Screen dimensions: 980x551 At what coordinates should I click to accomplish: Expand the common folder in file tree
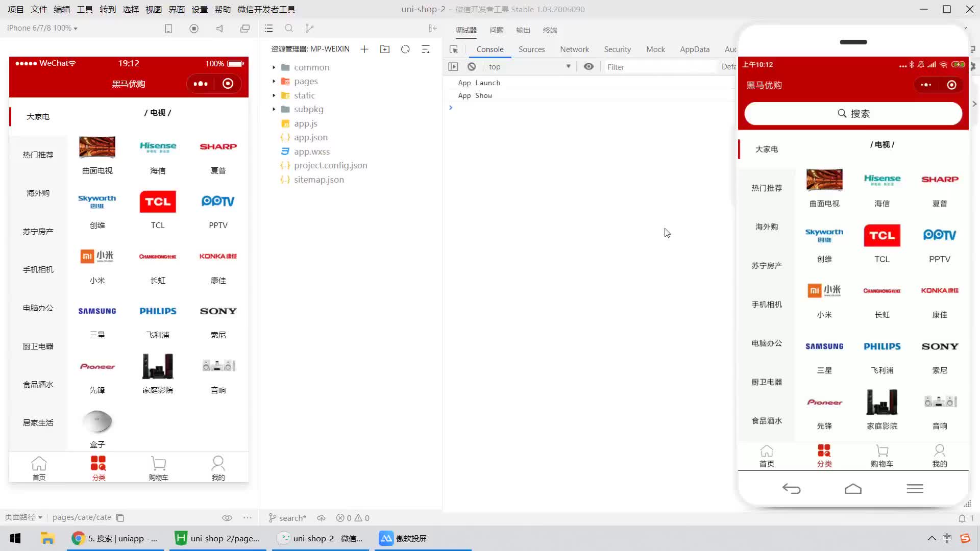(274, 67)
